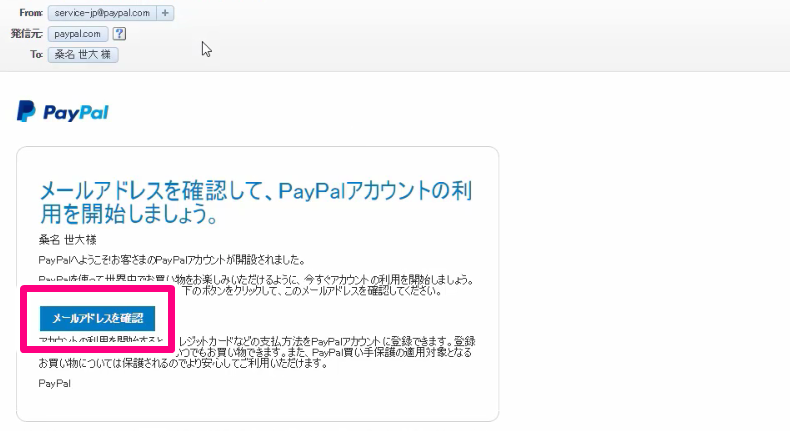Viewport: 790px width, 431px height.
Task: Click the PayPal logo in email
Action: click(62, 111)
